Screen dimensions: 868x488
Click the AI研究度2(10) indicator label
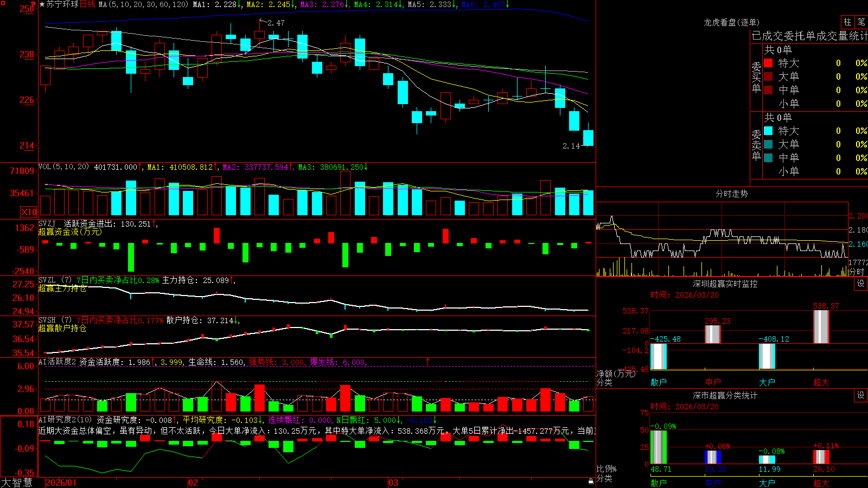click(65, 420)
